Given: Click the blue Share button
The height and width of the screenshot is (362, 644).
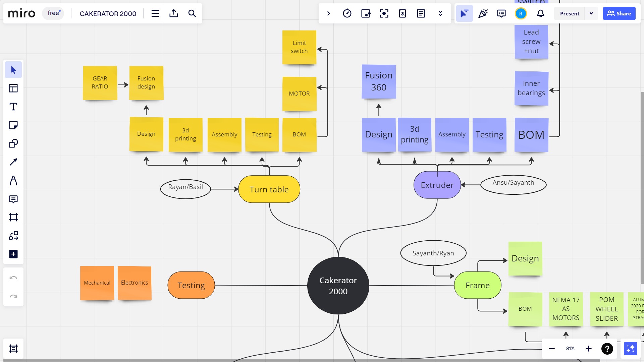Looking at the screenshot, I should [x=619, y=13].
